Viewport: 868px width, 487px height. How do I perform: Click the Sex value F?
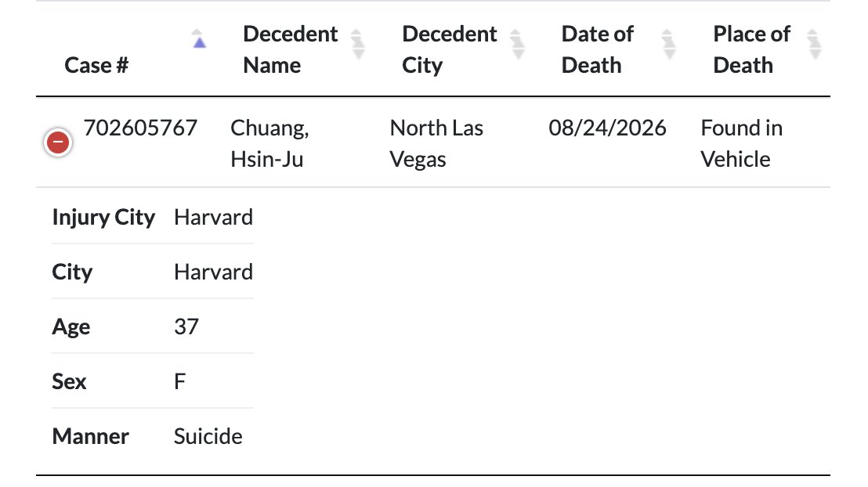click(x=179, y=381)
